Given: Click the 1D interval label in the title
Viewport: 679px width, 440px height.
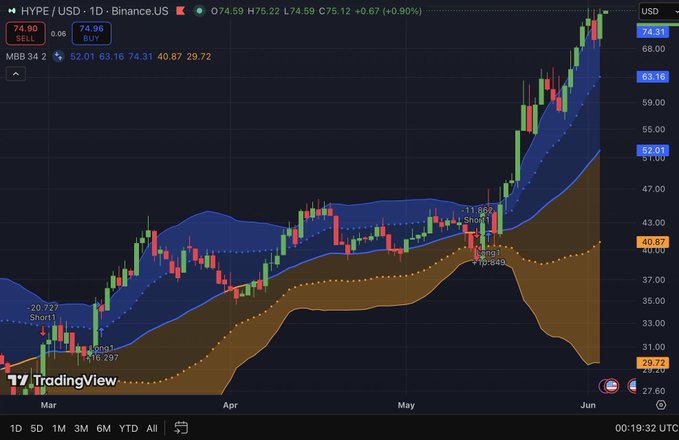Looking at the screenshot, I should pyautogui.click(x=96, y=11).
